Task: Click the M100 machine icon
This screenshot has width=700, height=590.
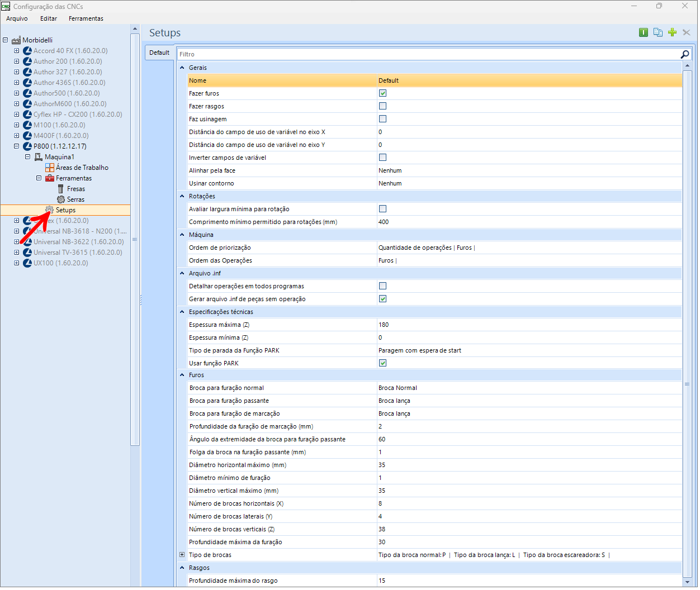Action: pyautogui.click(x=27, y=125)
